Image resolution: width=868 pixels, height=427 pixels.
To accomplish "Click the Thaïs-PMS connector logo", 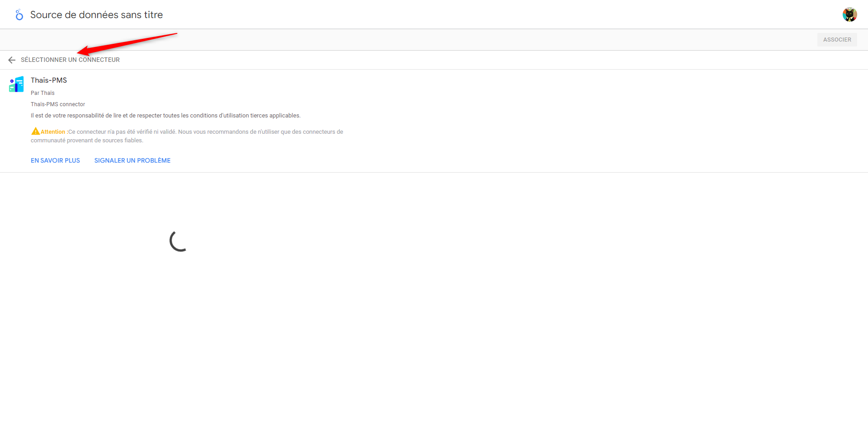I will click(16, 84).
